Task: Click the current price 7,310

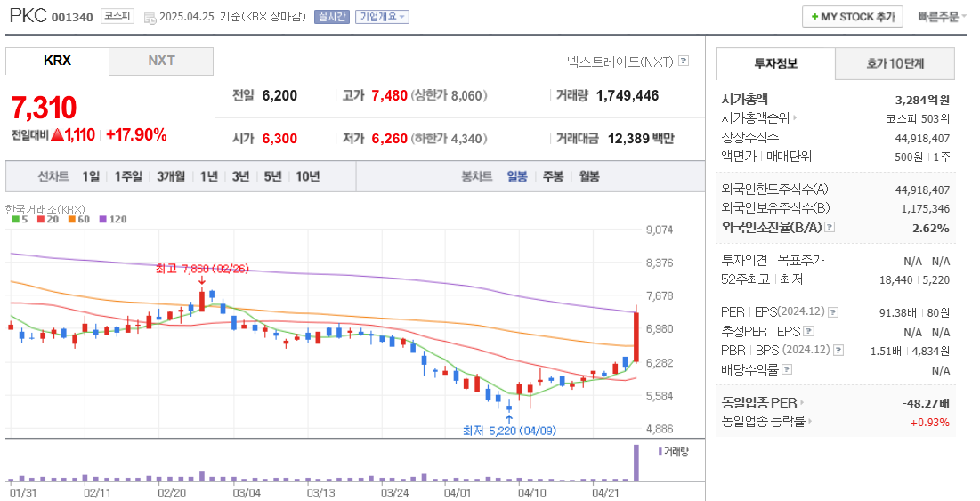Action: coord(44,108)
